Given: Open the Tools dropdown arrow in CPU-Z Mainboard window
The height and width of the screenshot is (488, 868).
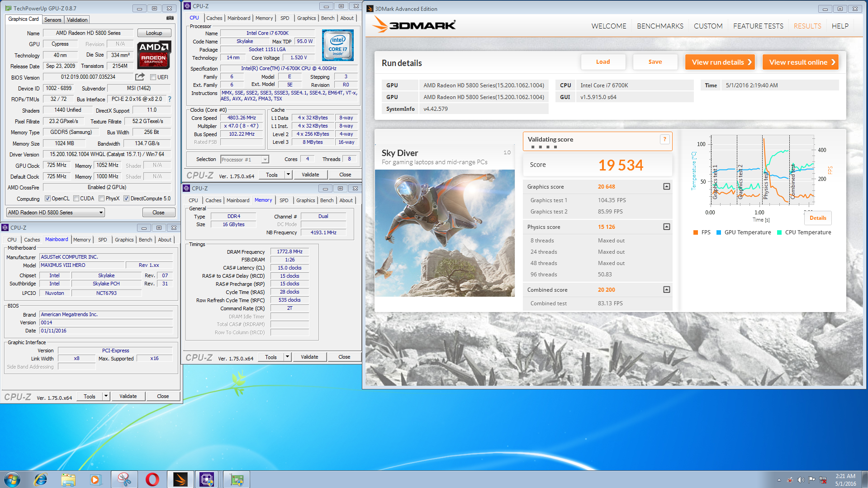Looking at the screenshot, I should [106, 396].
